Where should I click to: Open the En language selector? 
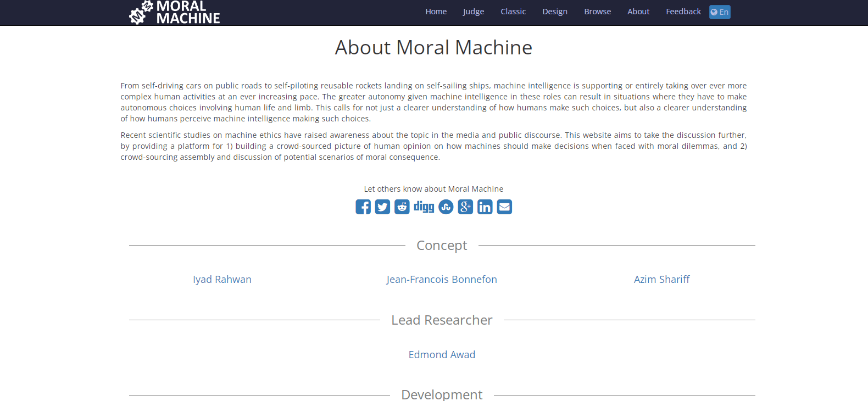pyautogui.click(x=720, y=12)
